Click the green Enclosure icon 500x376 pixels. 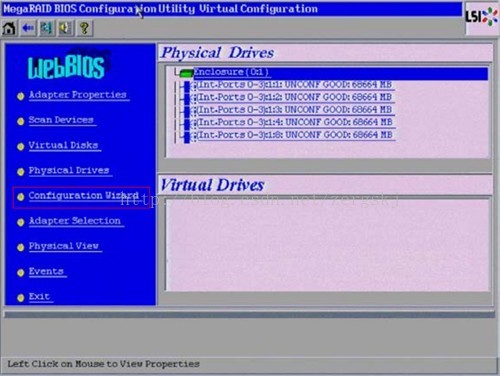(186, 73)
